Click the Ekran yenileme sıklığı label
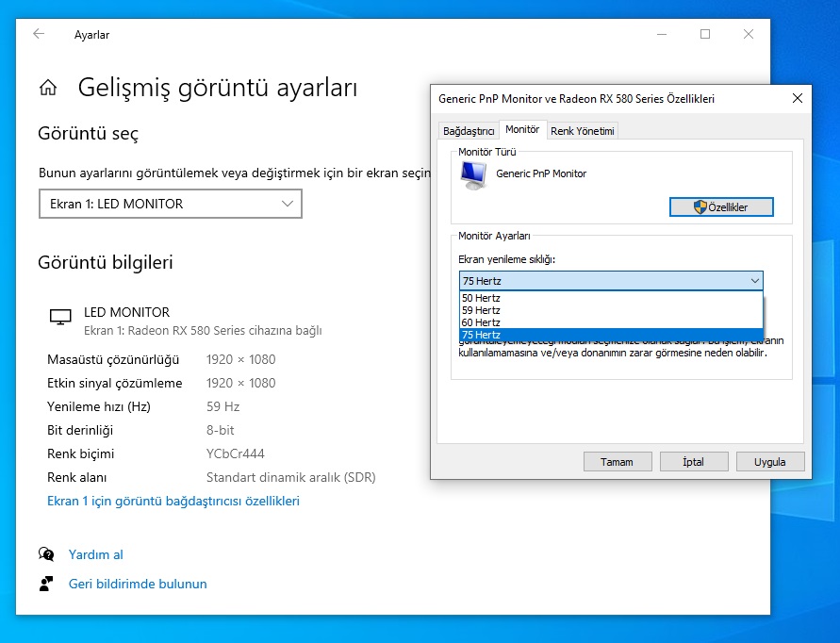840x643 pixels. coord(507,259)
